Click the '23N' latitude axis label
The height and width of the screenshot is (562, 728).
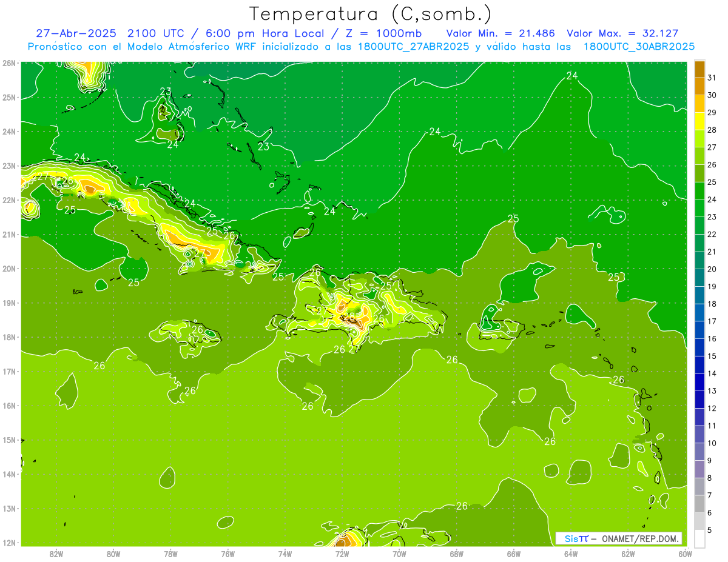click(9, 166)
